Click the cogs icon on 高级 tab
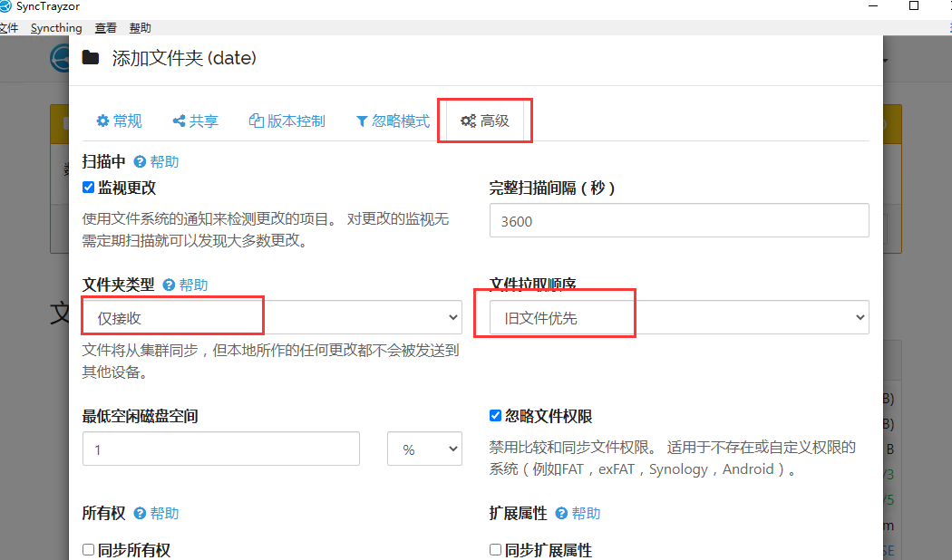 click(468, 121)
